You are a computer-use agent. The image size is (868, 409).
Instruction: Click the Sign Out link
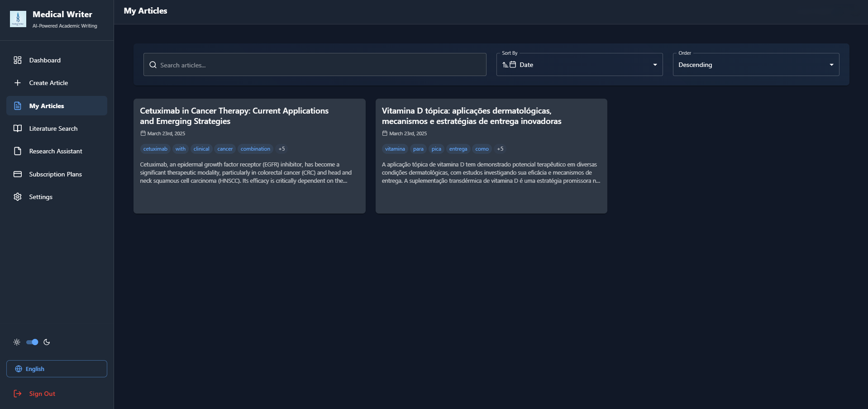tap(42, 394)
